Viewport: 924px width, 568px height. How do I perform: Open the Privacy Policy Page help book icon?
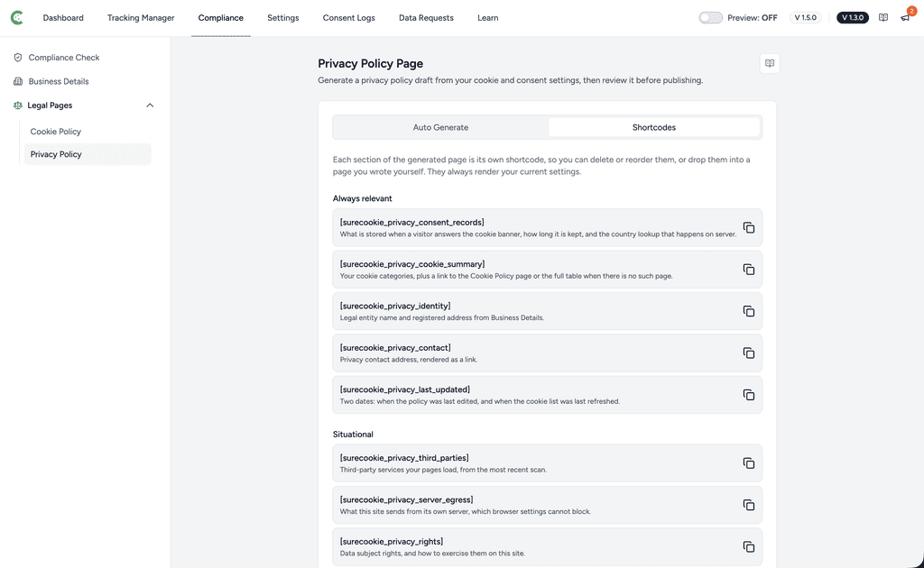click(770, 64)
